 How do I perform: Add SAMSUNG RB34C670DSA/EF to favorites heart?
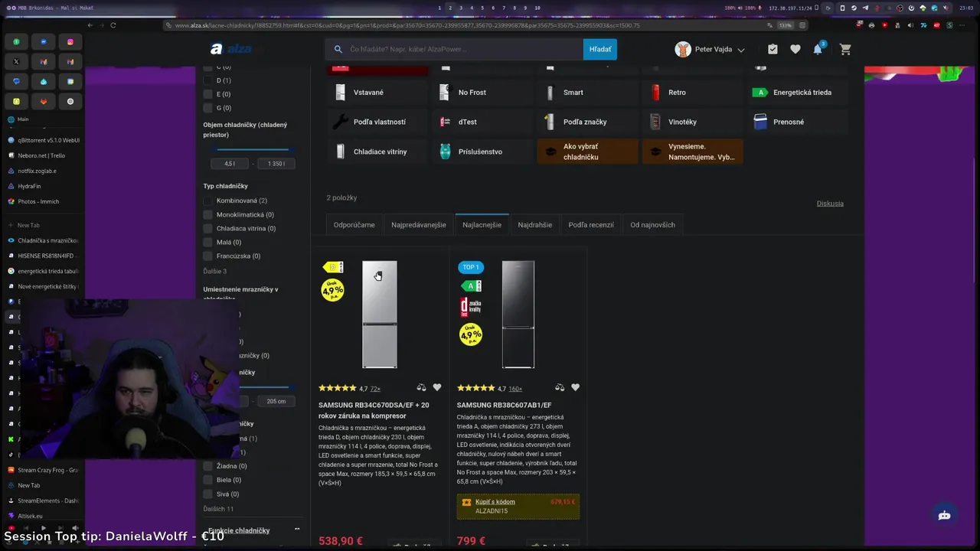[x=437, y=388]
